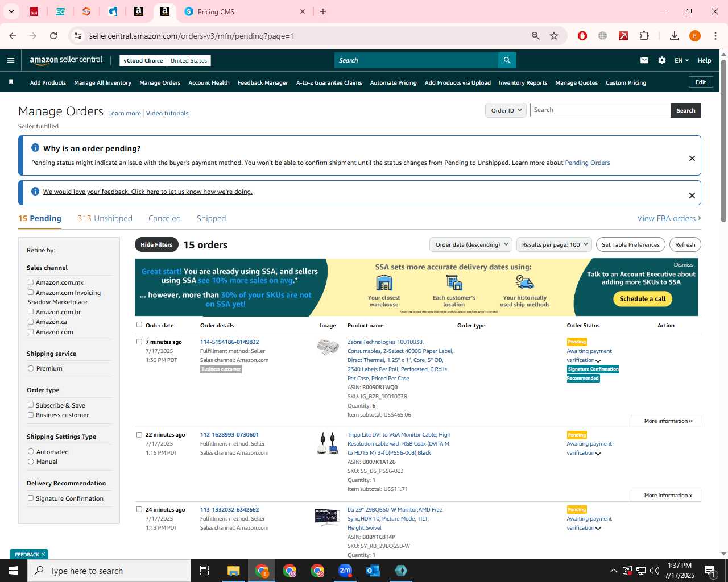Check the Amazon.com Invoicing Shadow Marketplace filter
This screenshot has width=728, height=582.
pyautogui.click(x=31, y=293)
